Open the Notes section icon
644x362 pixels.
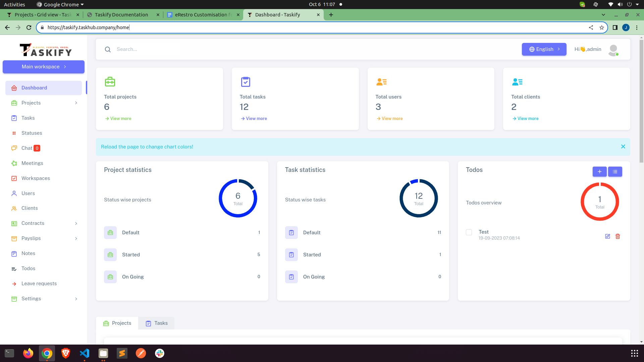14,253
